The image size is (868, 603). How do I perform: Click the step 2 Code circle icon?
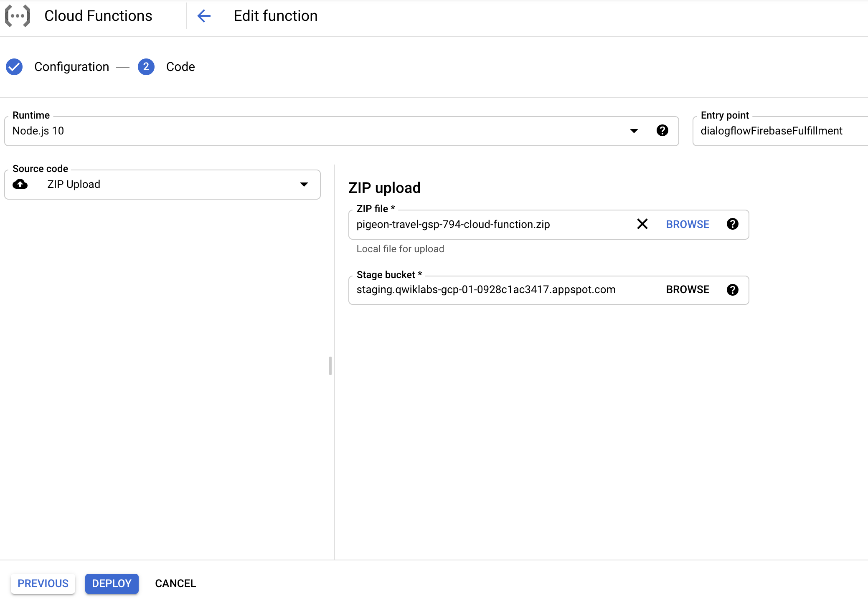146,67
